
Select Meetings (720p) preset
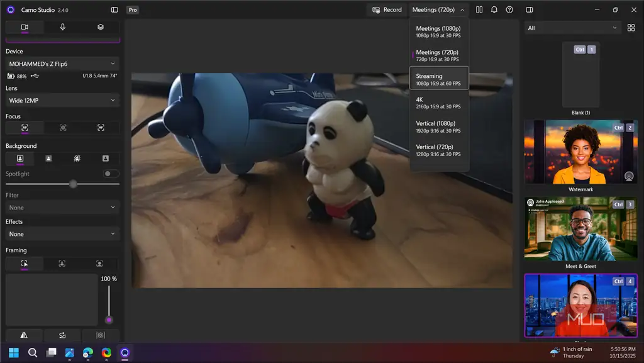pyautogui.click(x=439, y=55)
